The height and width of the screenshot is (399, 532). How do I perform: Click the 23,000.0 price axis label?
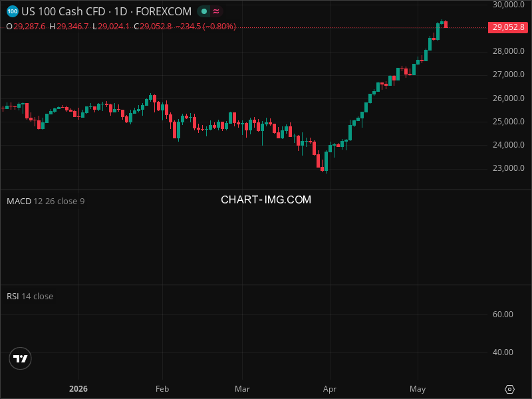(508, 168)
